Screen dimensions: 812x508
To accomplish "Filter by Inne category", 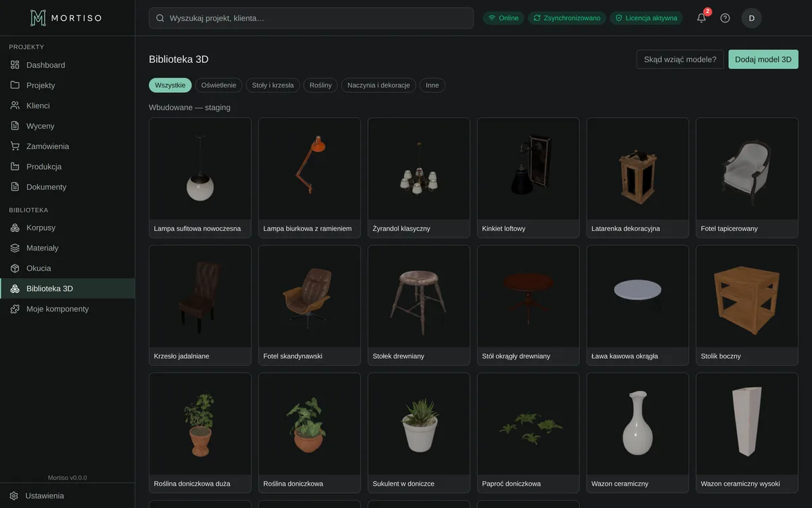I will tap(432, 85).
